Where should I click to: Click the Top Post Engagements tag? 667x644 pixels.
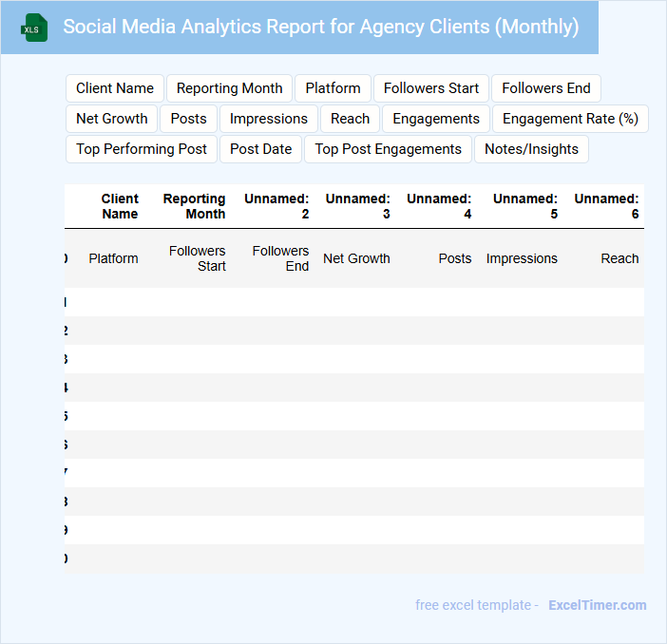tap(388, 149)
